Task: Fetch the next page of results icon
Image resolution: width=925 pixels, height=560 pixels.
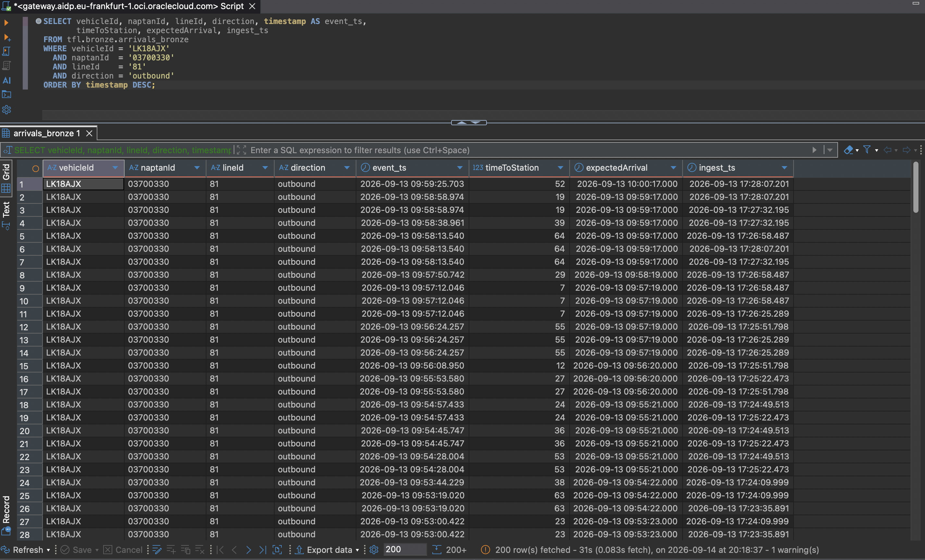Action: pyautogui.click(x=277, y=550)
